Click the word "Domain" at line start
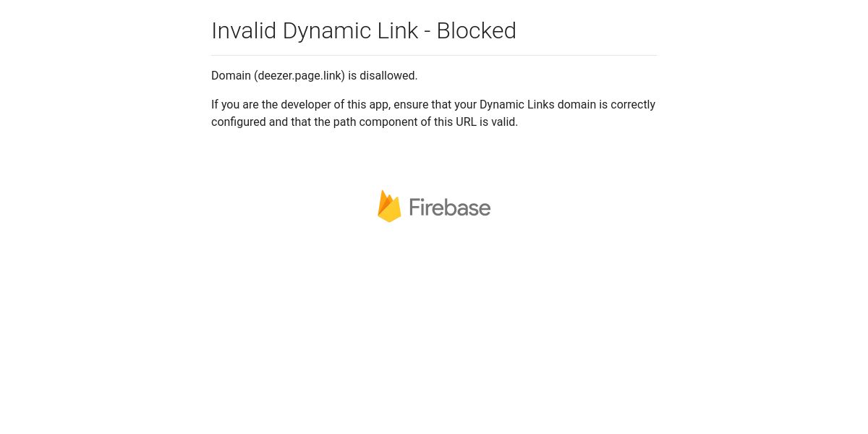The width and height of the screenshot is (868, 434). 231,76
